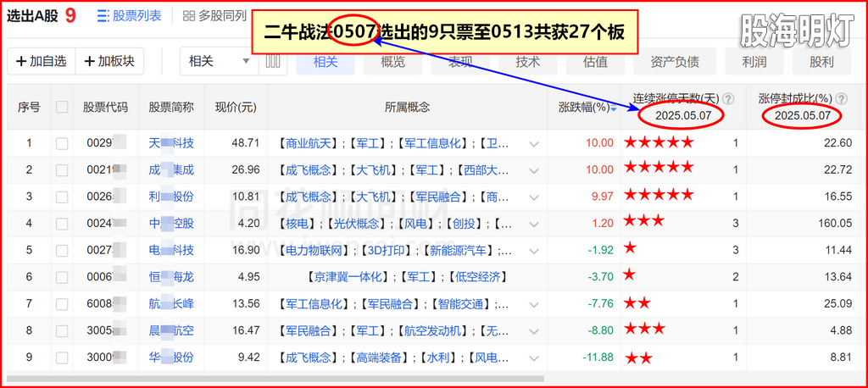This screenshot has width=868, height=388.
Task: Switch to the 股票列表 list view
Action: (130, 15)
